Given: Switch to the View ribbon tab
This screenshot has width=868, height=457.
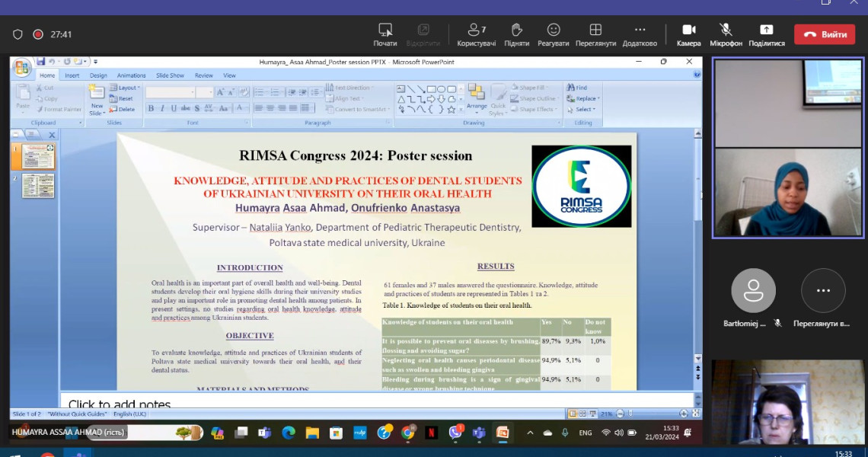Looking at the screenshot, I should (229, 75).
